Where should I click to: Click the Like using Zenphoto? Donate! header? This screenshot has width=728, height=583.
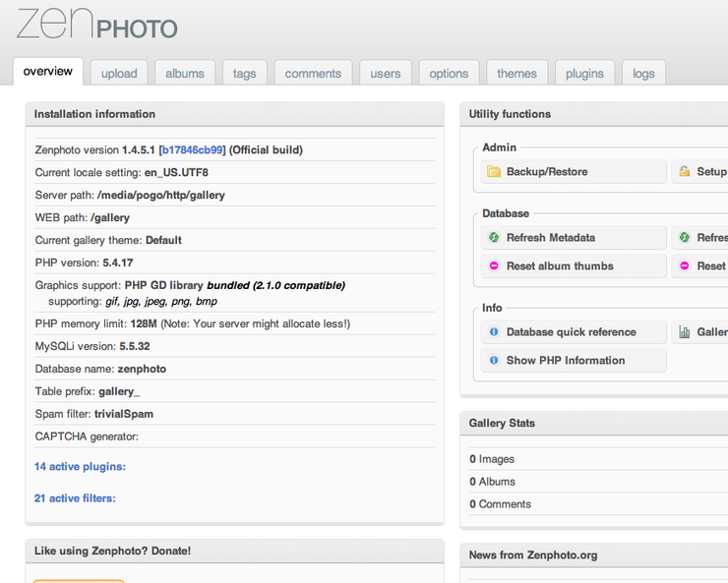[x=234, y=551]
